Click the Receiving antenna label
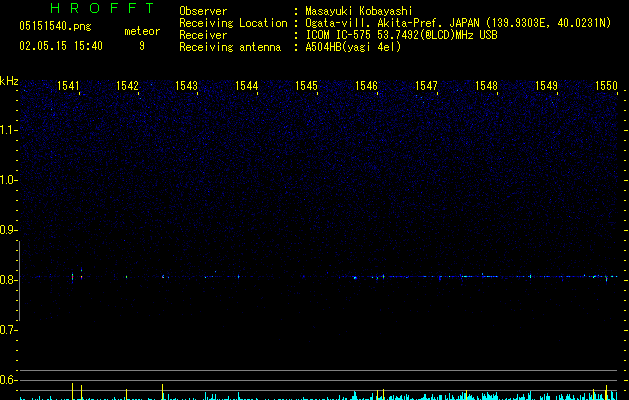 pos(230,47)
